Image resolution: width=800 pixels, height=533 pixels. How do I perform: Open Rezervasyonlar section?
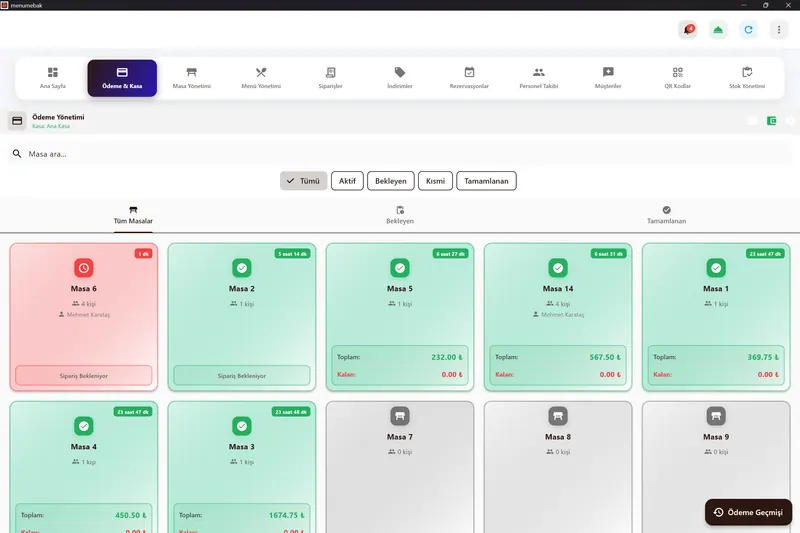coord(469,78)
